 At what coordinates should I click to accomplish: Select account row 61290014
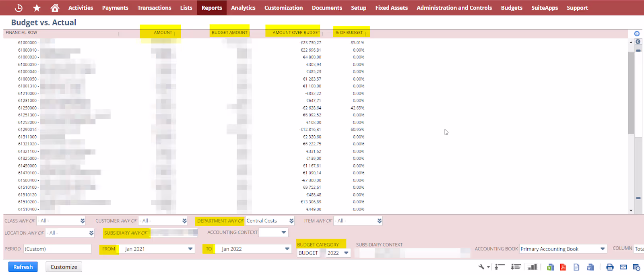pyautogui.click(x=28, y=130)
